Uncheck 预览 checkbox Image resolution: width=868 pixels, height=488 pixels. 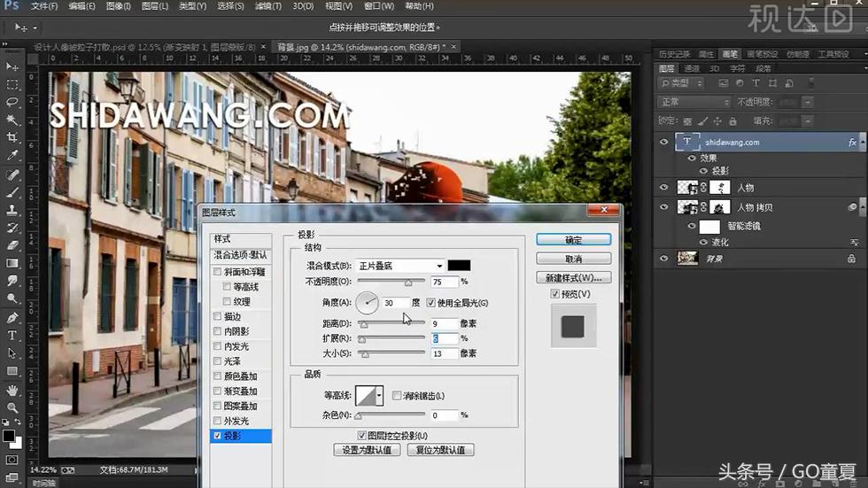554,294
